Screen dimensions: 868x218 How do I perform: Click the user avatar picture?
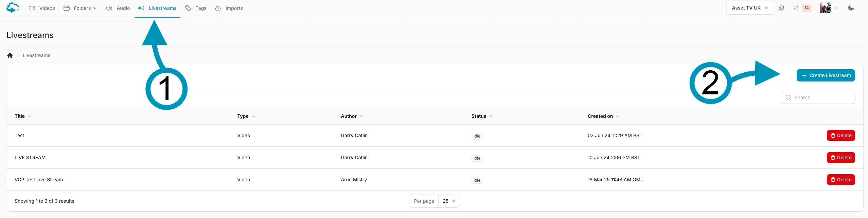[825, 8]
